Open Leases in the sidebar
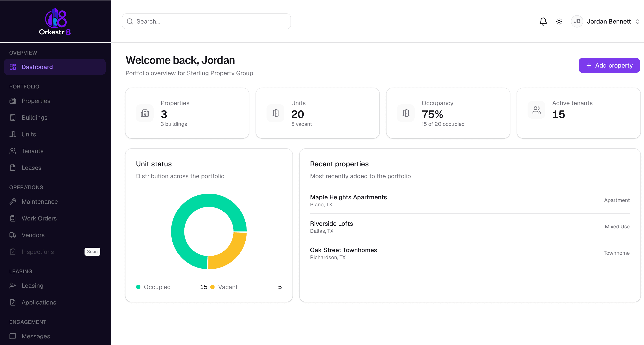Image resolution: width=644 pixels, height=345 pixels. click(55, 168)
